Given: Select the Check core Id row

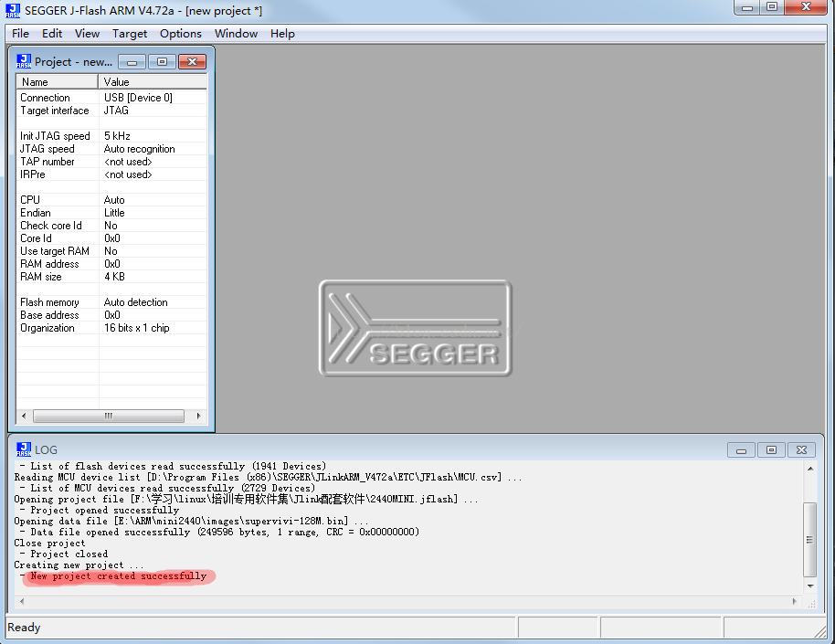Looking at the screenshot, I should [111, 226].
